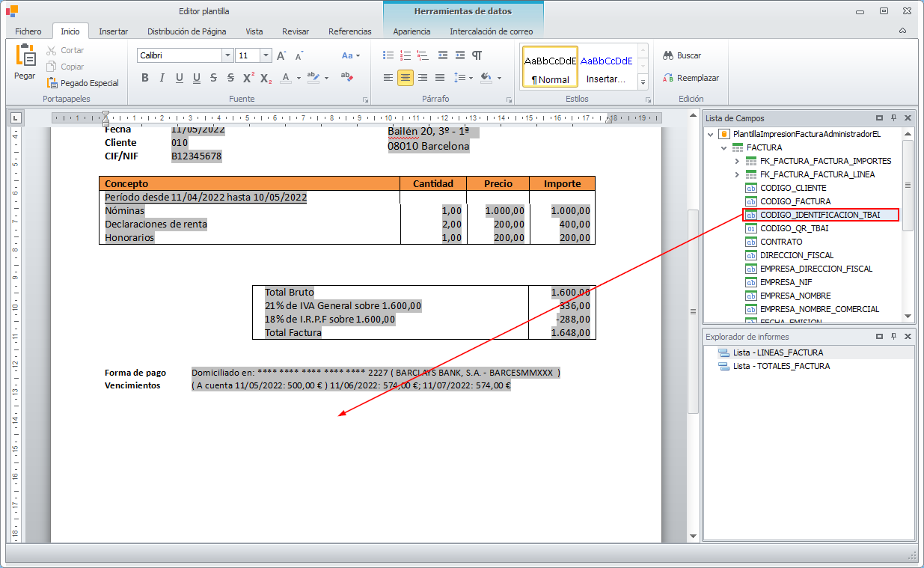Screen dimensions: 924x568
Task: Click the clear formatting eraser icon
Action: [x=346, y=77]
